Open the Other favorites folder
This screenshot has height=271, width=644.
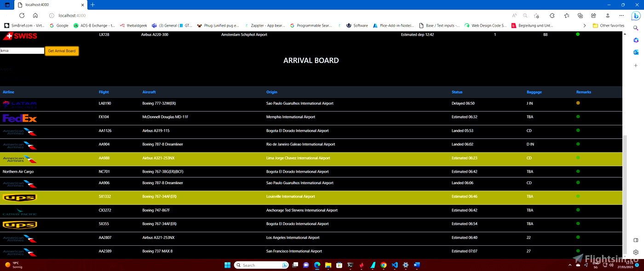(x=609, y=26)
